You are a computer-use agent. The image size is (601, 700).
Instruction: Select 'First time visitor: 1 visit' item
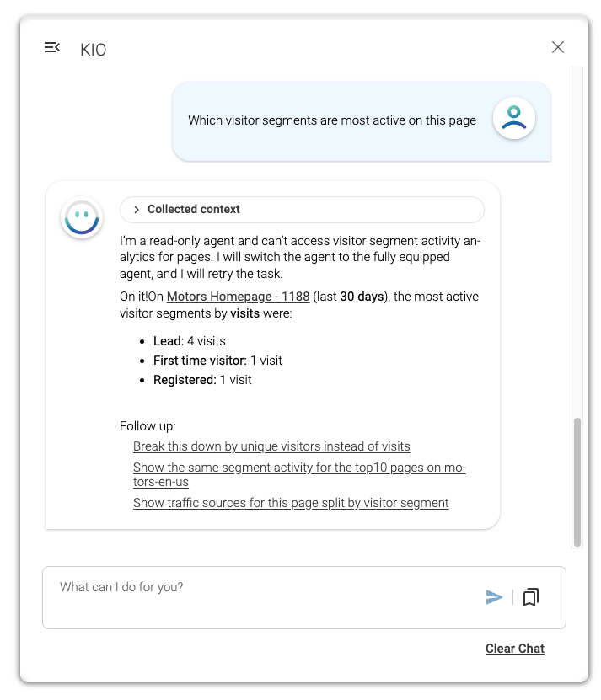coord(217,361)
